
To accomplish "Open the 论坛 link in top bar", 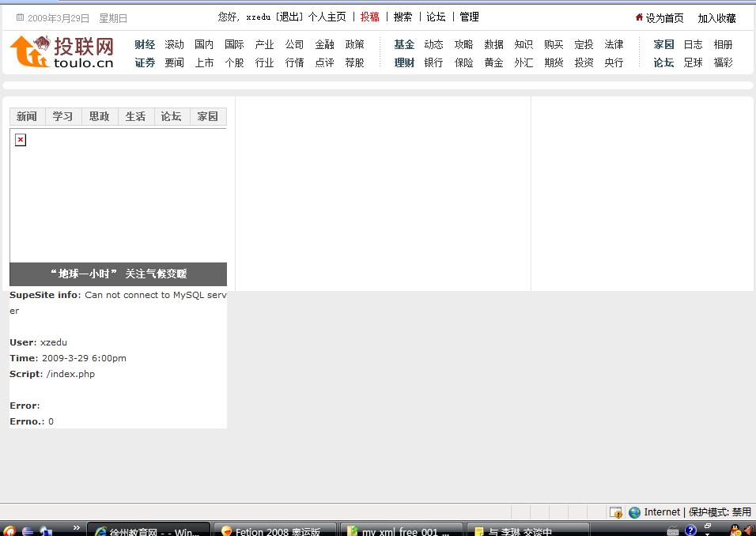I will coord(436,17).
